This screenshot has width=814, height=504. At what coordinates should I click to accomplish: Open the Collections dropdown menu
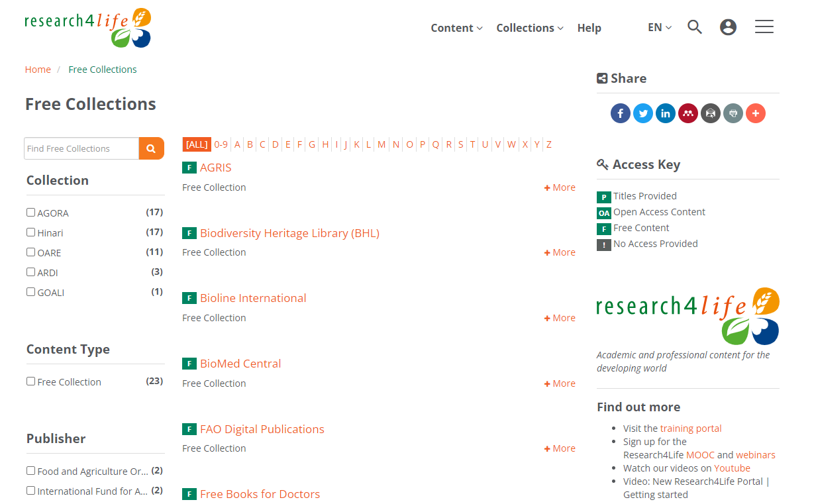[x=530, y=28]
